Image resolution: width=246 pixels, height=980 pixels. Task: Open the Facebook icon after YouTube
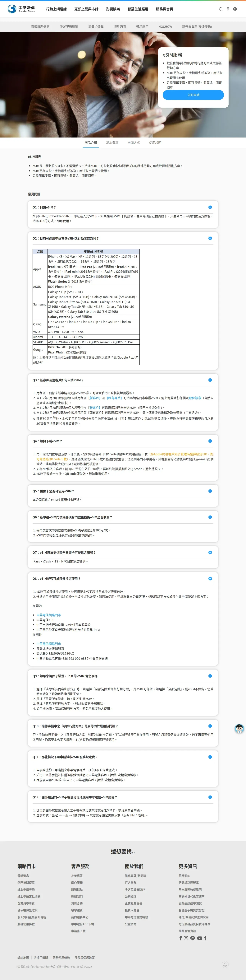(x=205, y=938)
